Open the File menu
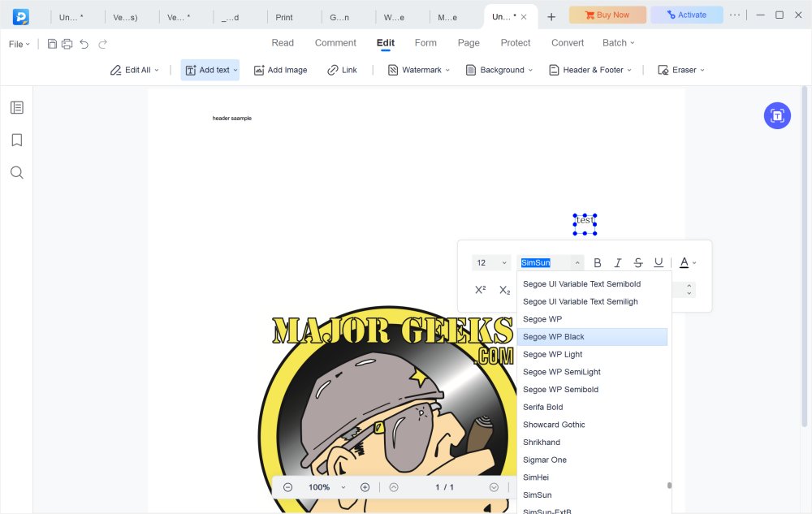This screenshot has height=514, width=812. [19, 44]
